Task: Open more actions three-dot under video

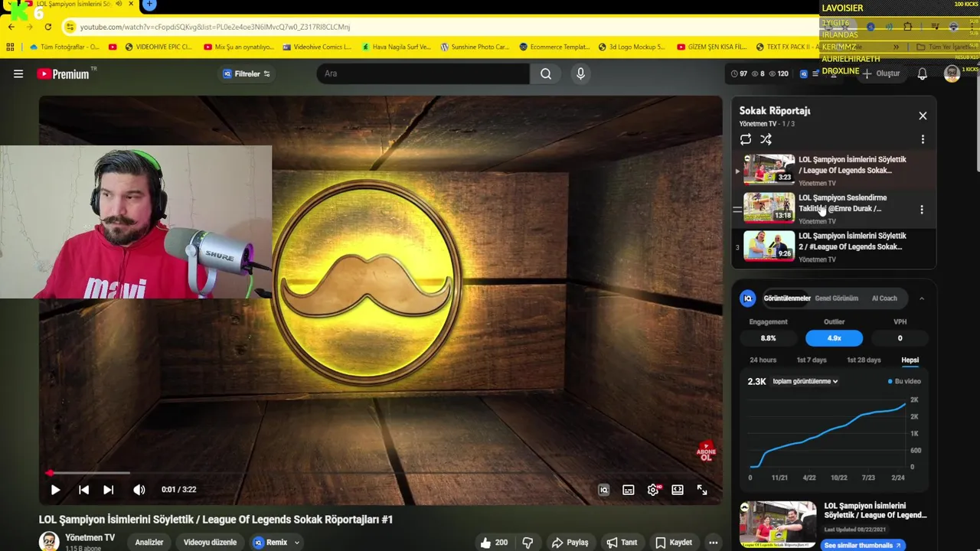Action: point(713,542)
